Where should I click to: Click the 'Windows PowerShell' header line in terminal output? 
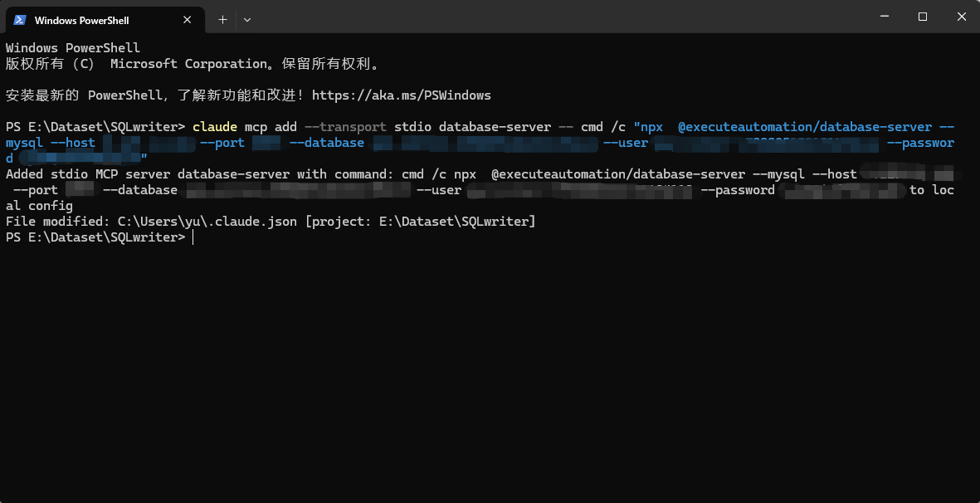pos(73,48)
